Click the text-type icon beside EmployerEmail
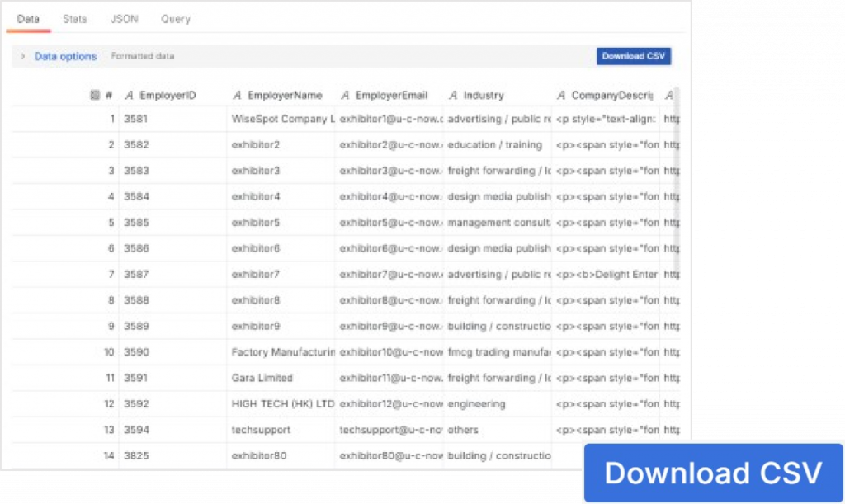The image size is (845, 504). (x=346, y=95)
